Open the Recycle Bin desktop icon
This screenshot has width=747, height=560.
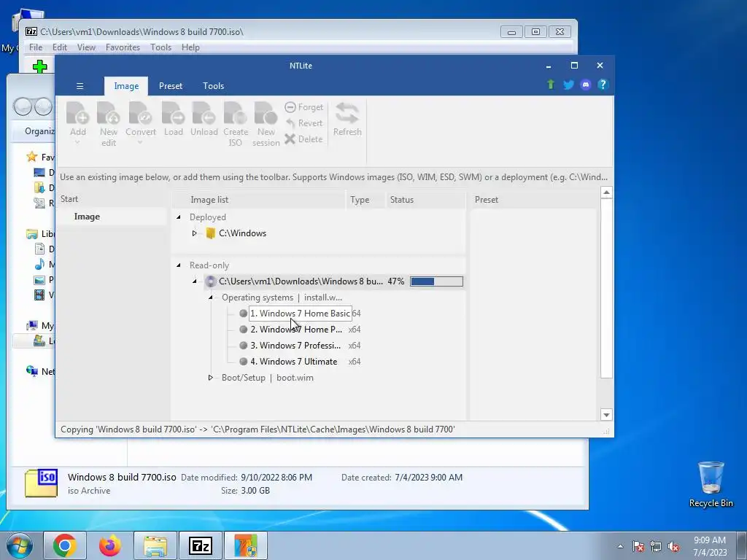[x=711, y=484]
